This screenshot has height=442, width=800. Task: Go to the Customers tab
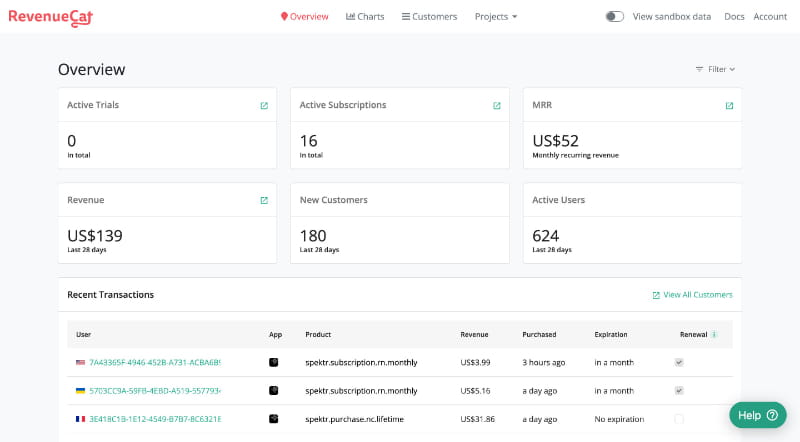pos(429,16)
